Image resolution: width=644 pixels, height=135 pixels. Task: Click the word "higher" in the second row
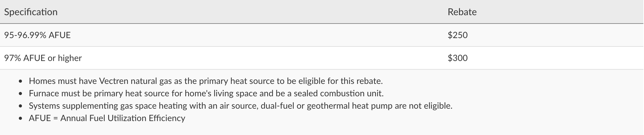pyautogui.click(x=70, y=58)
